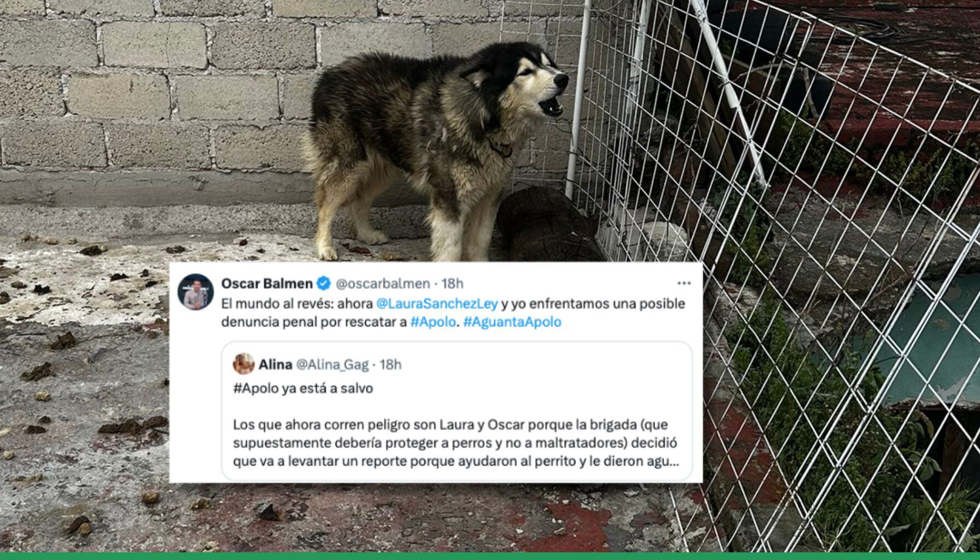Screen dimensions: 980x560
Task: Click the 18h timestamp on Oscar's tweet
Action: [x=452, y=283]
